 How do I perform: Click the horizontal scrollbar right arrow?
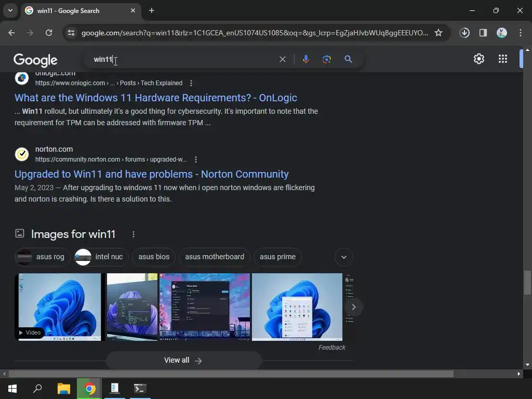[519, 374]
